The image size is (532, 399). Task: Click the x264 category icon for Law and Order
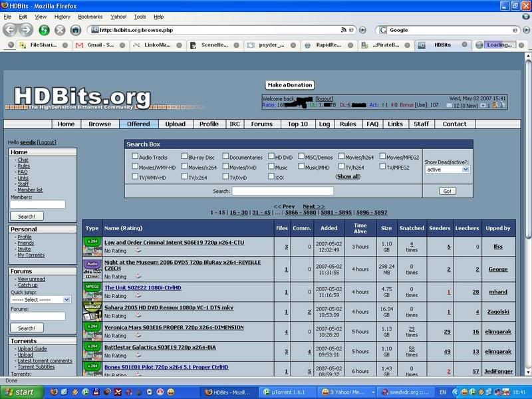point(92,247)
